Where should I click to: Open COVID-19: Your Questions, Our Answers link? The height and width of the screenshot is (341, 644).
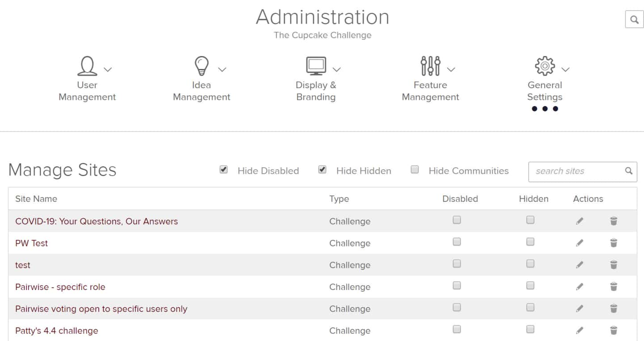pos(97,221)
